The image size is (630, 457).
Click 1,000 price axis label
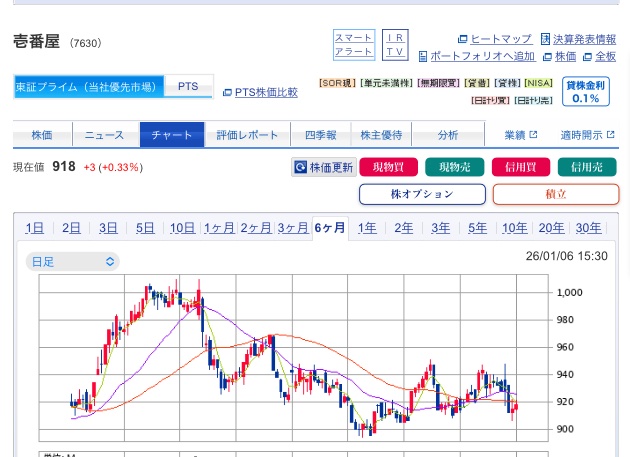click(569, 293)
